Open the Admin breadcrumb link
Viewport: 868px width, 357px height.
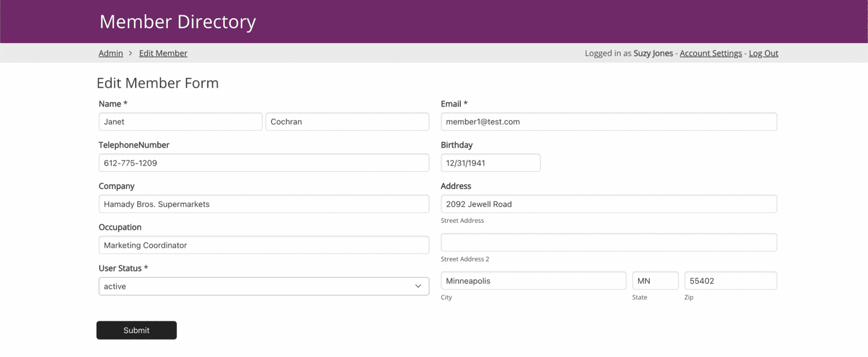point(111,53)
